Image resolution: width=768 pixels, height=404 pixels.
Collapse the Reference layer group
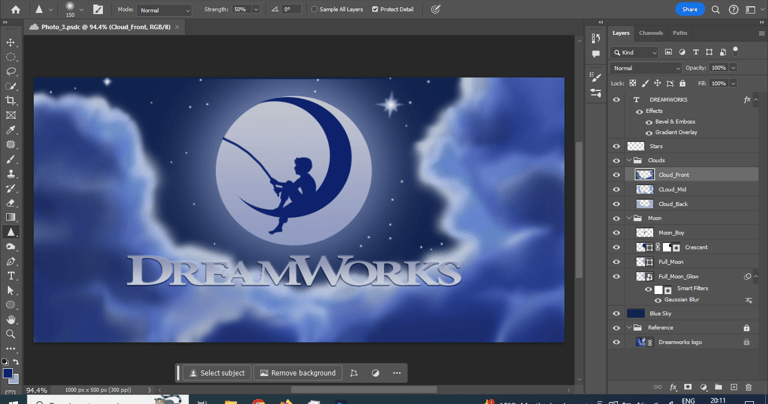coord(629,328)
